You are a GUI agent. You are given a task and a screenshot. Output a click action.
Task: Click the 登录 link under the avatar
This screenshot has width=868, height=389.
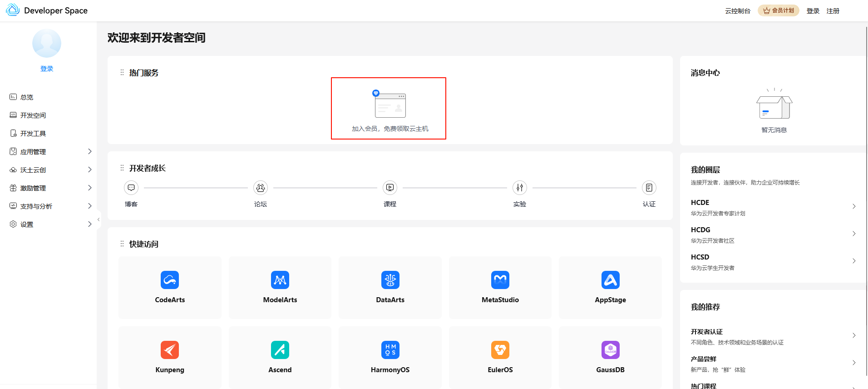coord(47,69)
